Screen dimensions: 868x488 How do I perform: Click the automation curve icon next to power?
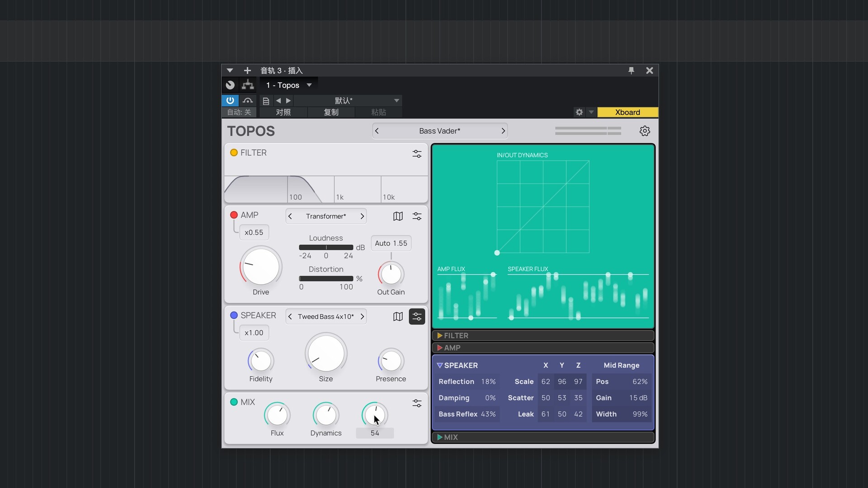[x=248, y=100]
